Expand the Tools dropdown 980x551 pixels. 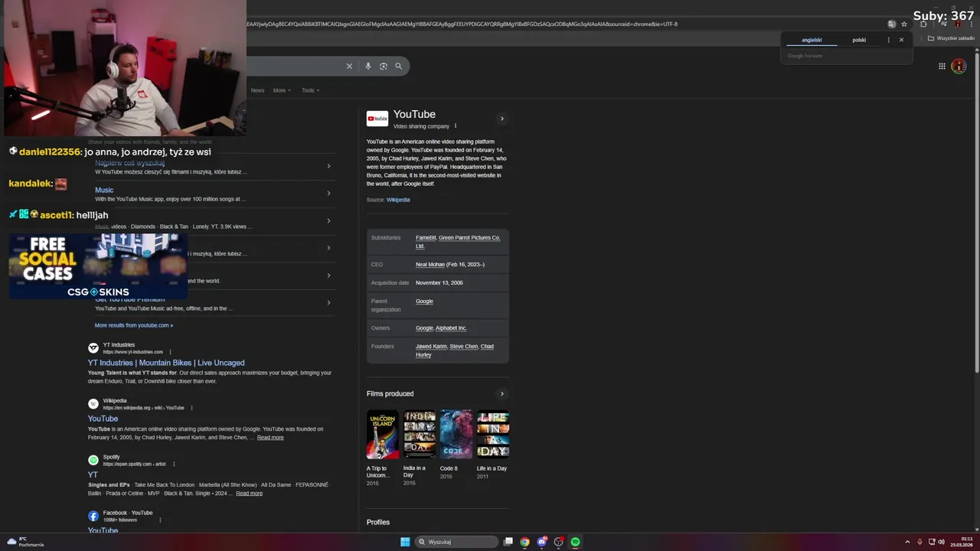click(x=310, y=90)
